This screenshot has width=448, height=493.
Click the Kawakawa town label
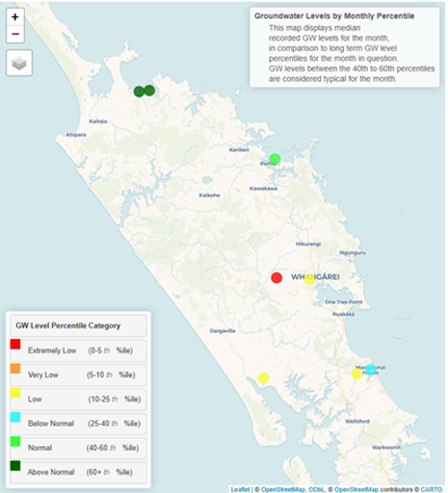[x=263, y=189]
